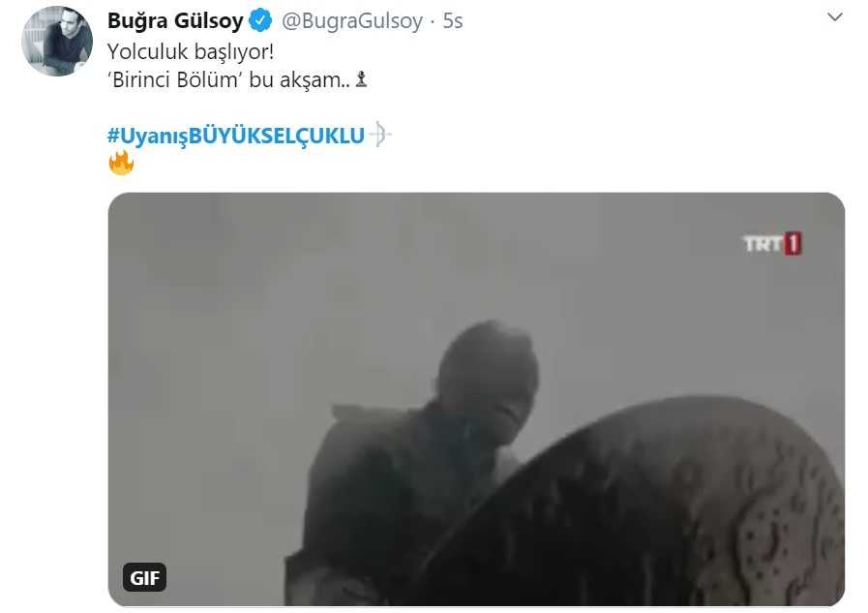The height and width of the screenshot is (613, 868).
Task: Open Buğra Gülsoy's profile avatar photo
Action: tap(56, 41)
